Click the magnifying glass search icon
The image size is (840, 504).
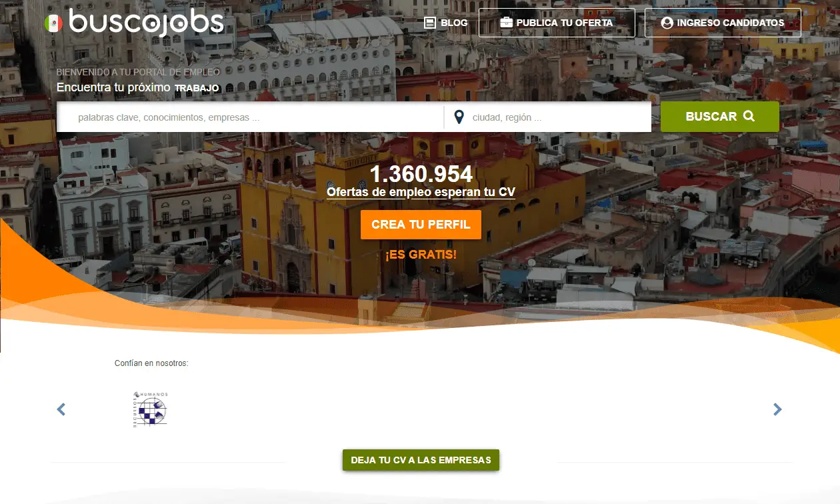click(x=749, y=116)
